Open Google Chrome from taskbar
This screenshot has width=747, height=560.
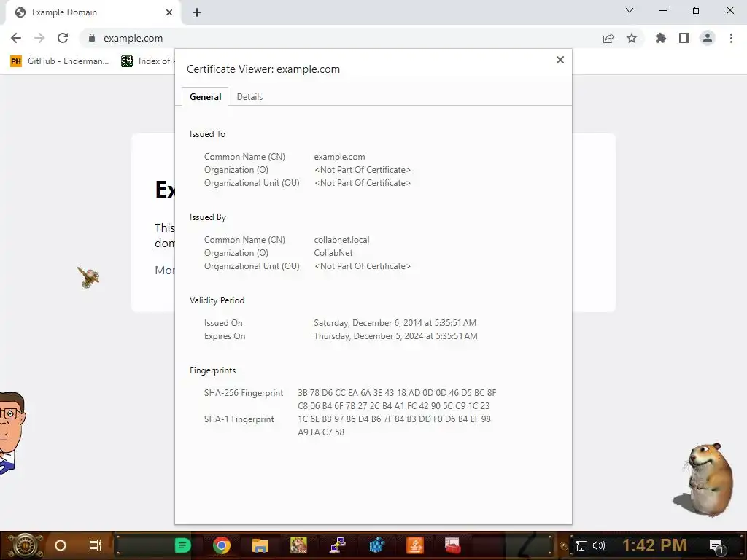(222, 545)
